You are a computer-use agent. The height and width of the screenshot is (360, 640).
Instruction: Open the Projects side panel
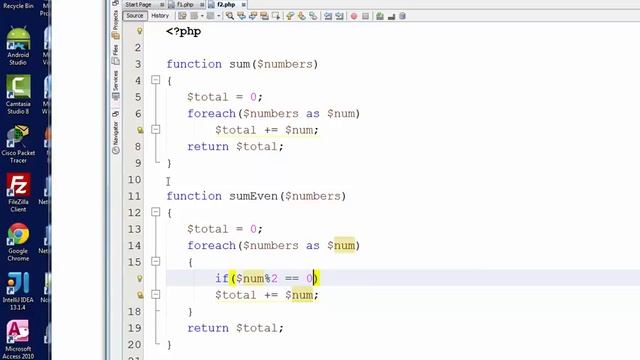click(116, 24)
